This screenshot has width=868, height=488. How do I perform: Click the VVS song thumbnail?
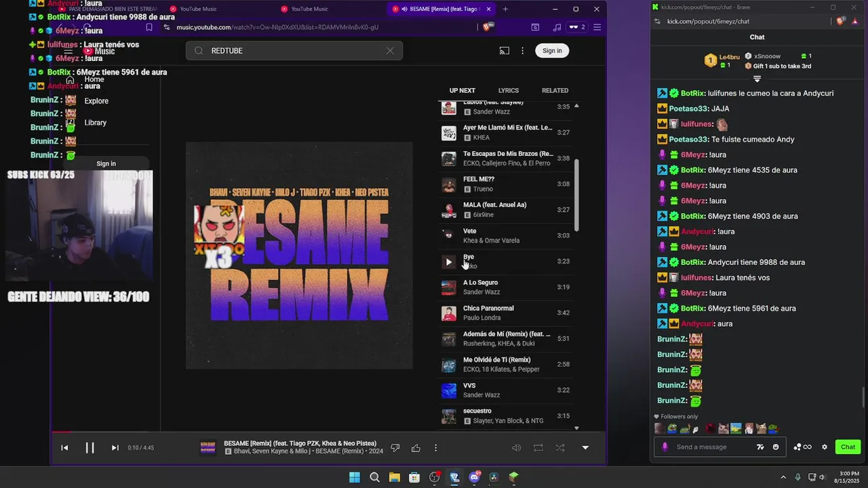pos(448,390)
